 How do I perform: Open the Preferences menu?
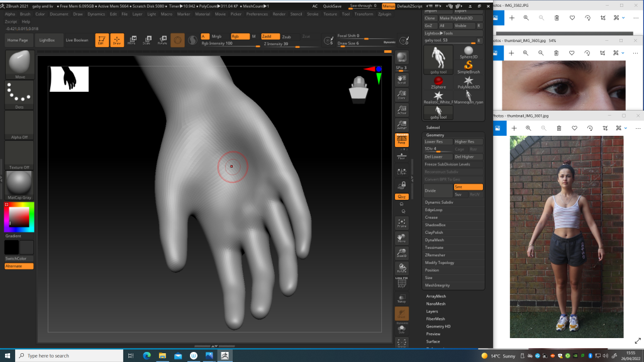257,14
